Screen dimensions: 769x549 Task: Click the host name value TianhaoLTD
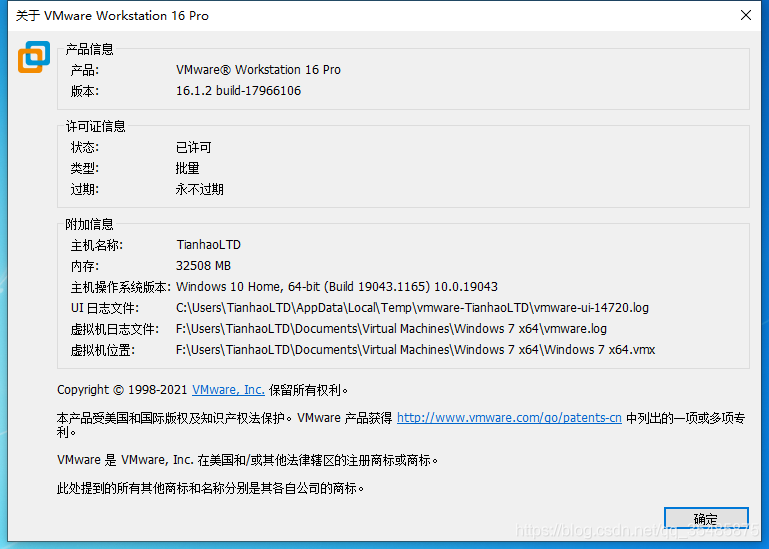[208, 245]
